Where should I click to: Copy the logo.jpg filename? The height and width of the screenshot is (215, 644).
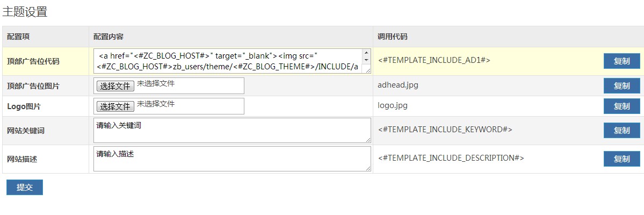622,106
